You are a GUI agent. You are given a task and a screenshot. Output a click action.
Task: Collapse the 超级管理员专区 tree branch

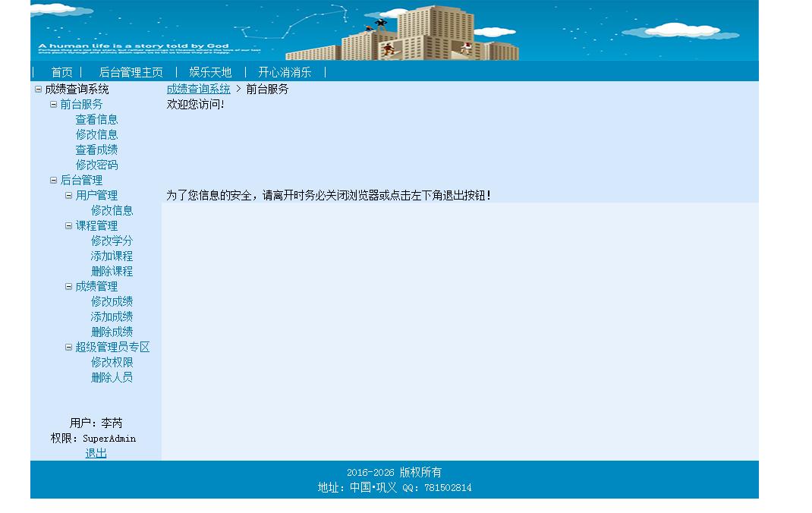click(x=67, y=347)
